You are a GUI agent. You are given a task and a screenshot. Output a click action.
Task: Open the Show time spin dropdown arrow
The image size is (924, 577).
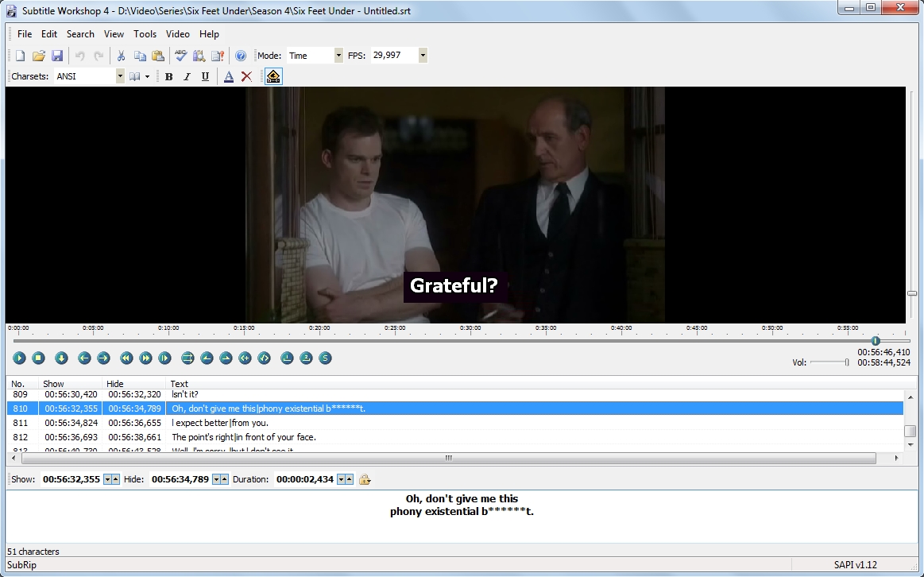(x=108, y=479)
